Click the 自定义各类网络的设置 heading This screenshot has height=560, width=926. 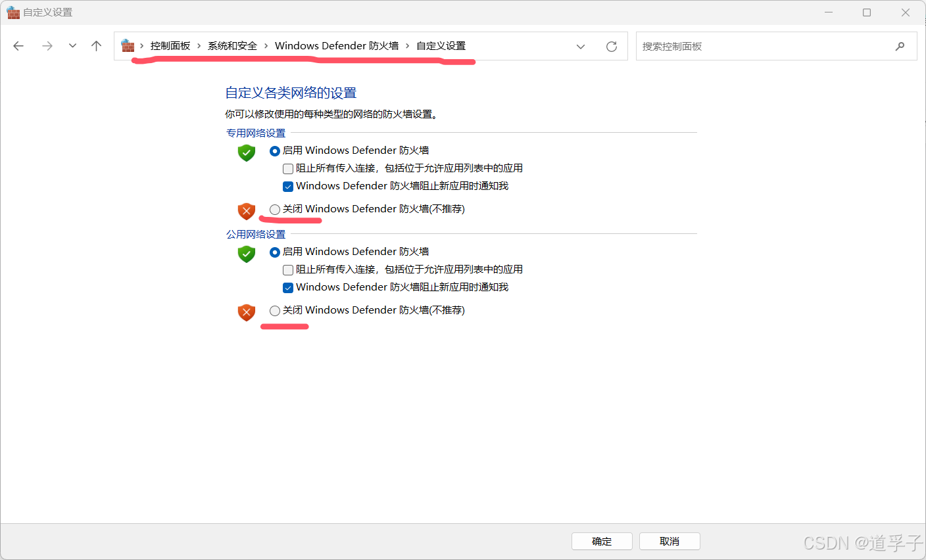(x=291, y=93)
